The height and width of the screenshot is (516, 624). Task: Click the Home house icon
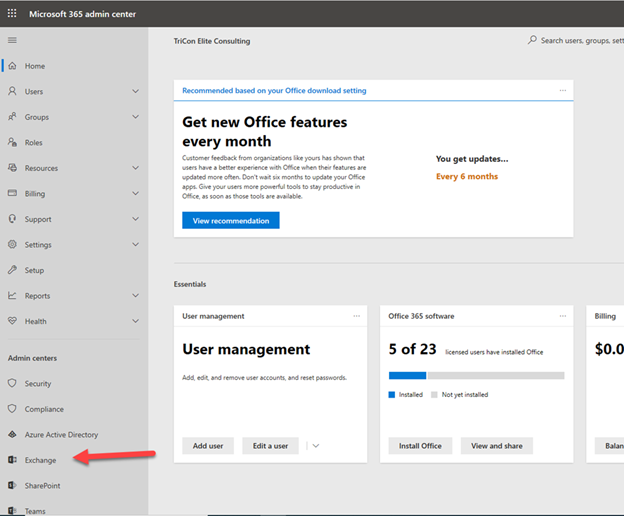[12, 66]
